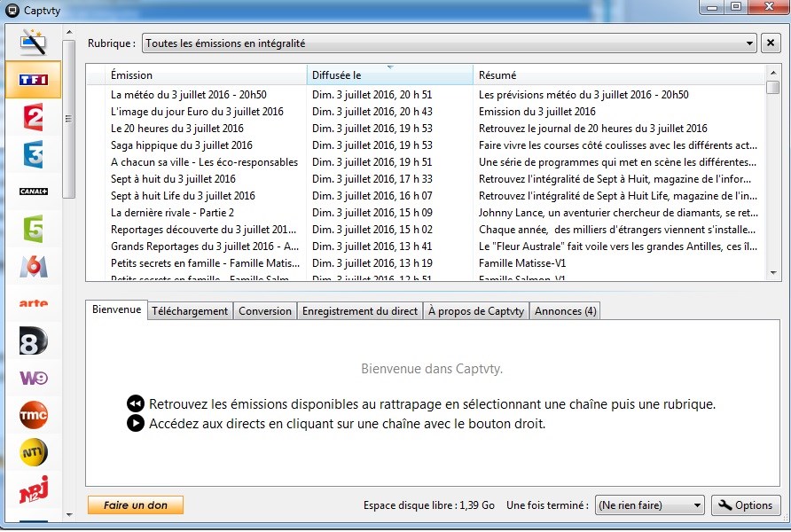Close the Captvty window
Image resolution: width=791 pixels, height=532 pixels.
point(769,7)
